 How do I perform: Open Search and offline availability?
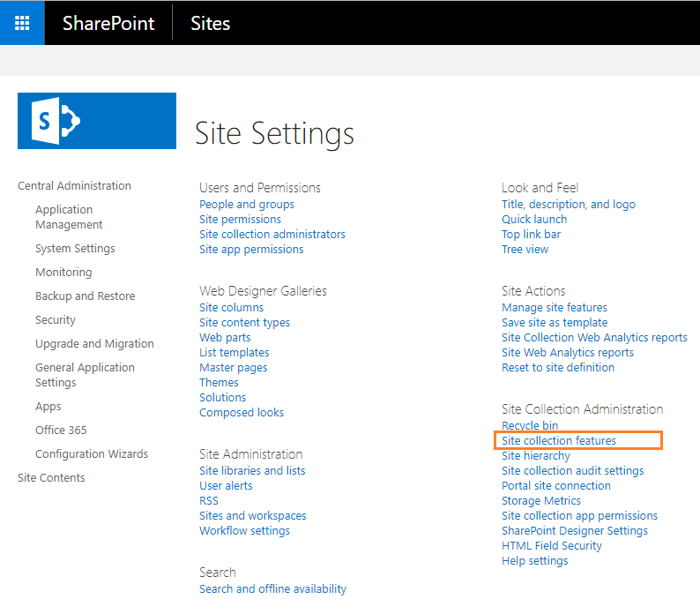click(272, 588)
